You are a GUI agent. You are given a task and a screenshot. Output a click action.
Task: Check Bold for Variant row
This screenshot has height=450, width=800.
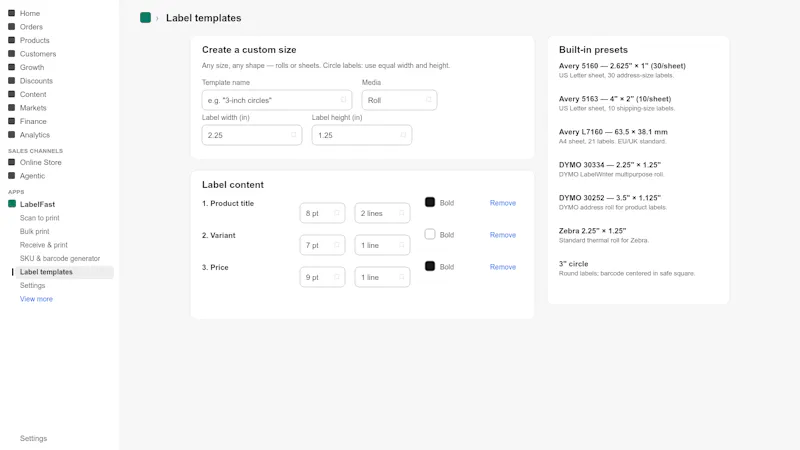click(430, 234)
